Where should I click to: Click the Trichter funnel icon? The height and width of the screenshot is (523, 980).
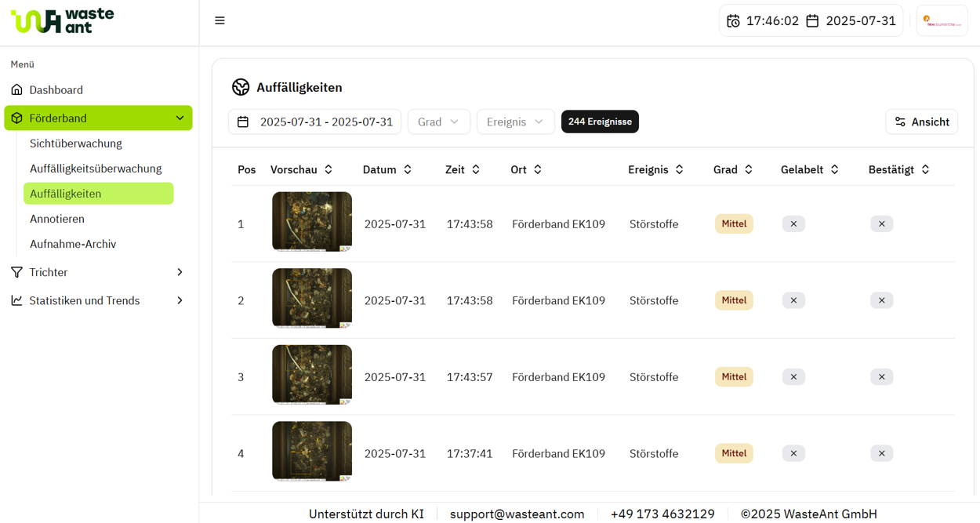click(16, 272)
